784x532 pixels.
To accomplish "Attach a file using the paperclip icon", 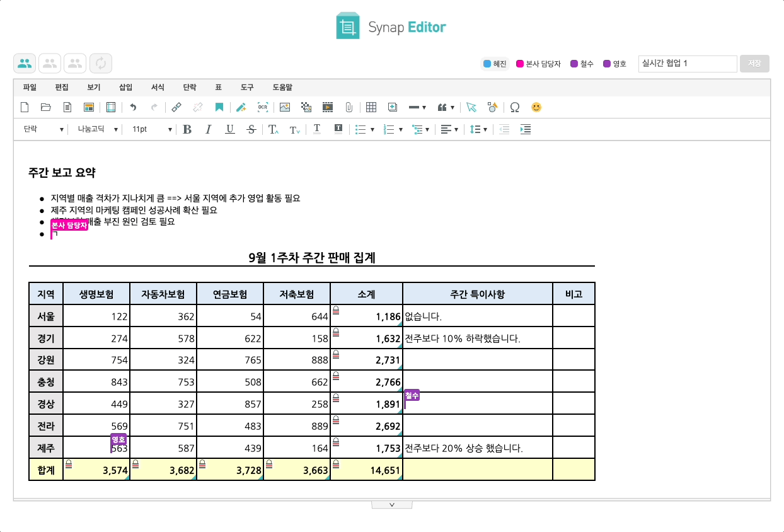I will click(349, 107).
